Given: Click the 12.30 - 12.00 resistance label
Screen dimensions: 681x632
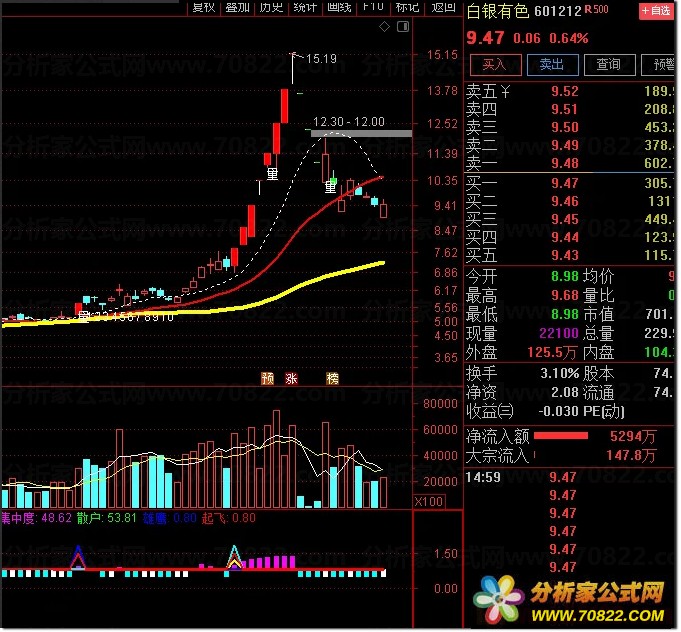Looking at the screenshot, I should tap(349, 122).
